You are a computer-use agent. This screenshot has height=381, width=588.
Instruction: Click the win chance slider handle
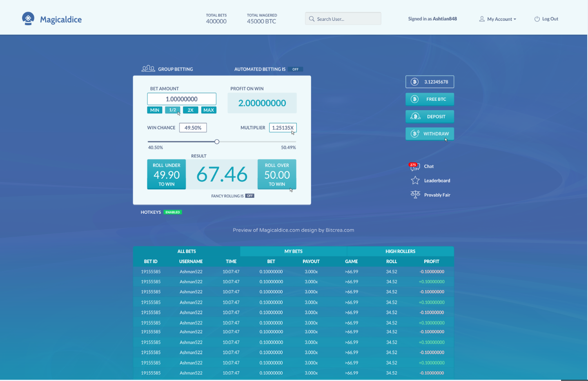217,142
